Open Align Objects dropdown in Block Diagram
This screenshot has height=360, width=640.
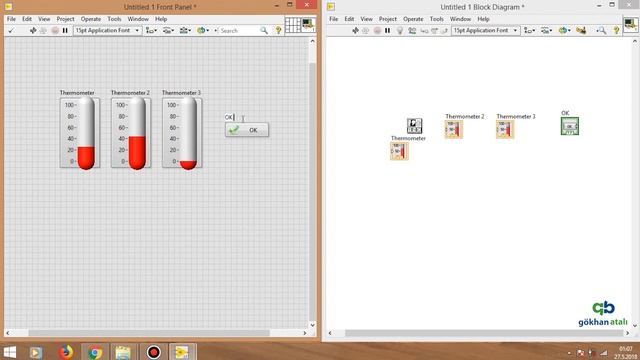coord(529,31)
